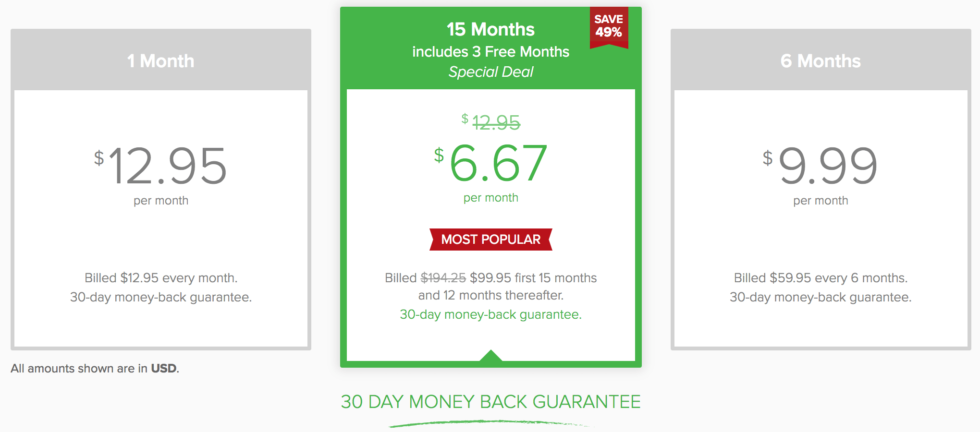Click the 30 DAY MONEY BACK GUARANTEE heading
This screenshot has width=980, height=432.
[x=491, y=402]
